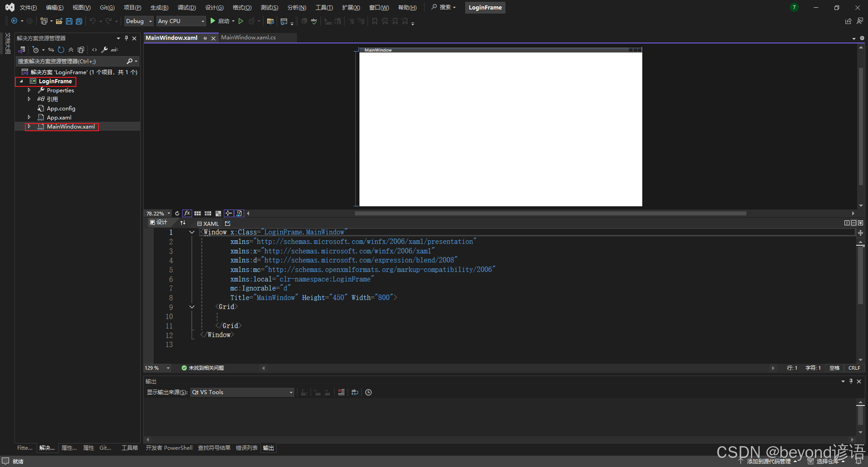Click the Output panel clock timestamp icon

tap(368, 392)
